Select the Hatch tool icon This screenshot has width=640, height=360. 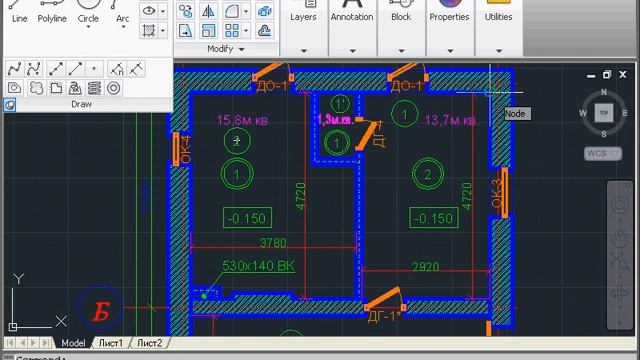(x=149, y=31)
